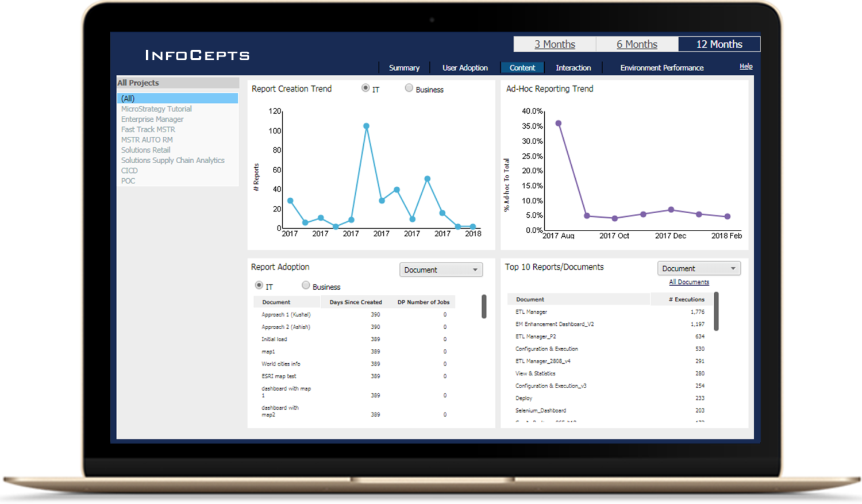Click the Report Adoption table scrollbar

484,306
